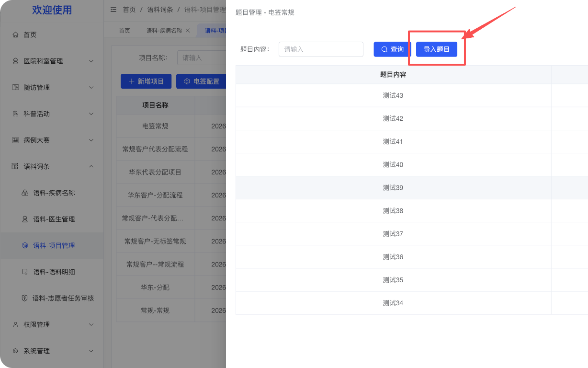Select 语料-项目管理 in the sidebar
This screenshot has height=368, width=588.
pyautogui.click(x=52, y=246)
